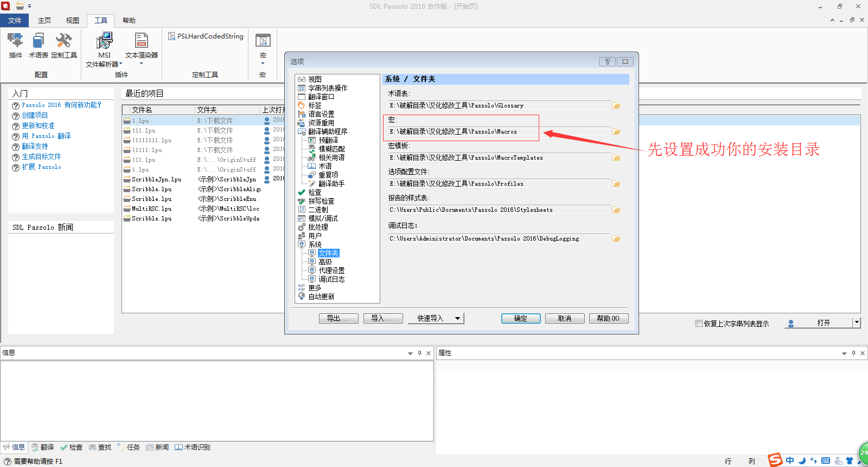The height and width of the screenshot is (467, 868).
Task: Expand the 打开 button dropdown arrow
Action: 857,323
